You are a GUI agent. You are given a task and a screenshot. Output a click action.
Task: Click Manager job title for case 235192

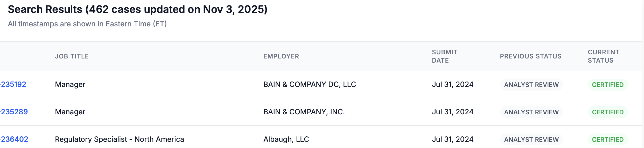click(70, 84)
